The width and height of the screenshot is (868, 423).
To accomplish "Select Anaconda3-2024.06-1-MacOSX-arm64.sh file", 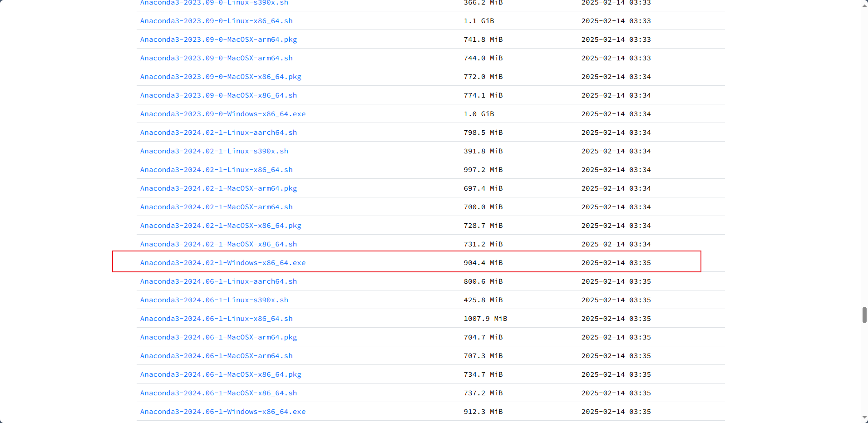I will pyautogui.click(x=216, y=356).
